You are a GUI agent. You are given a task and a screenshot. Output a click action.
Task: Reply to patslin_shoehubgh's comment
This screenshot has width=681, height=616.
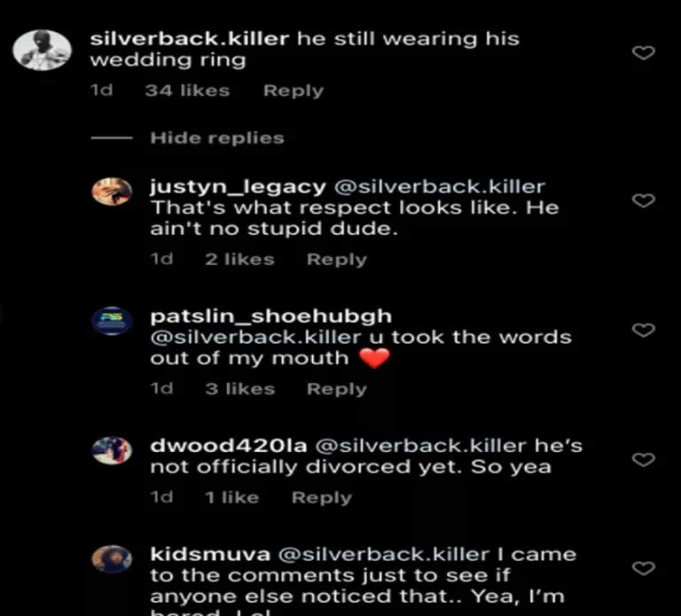tap(337, 388)
